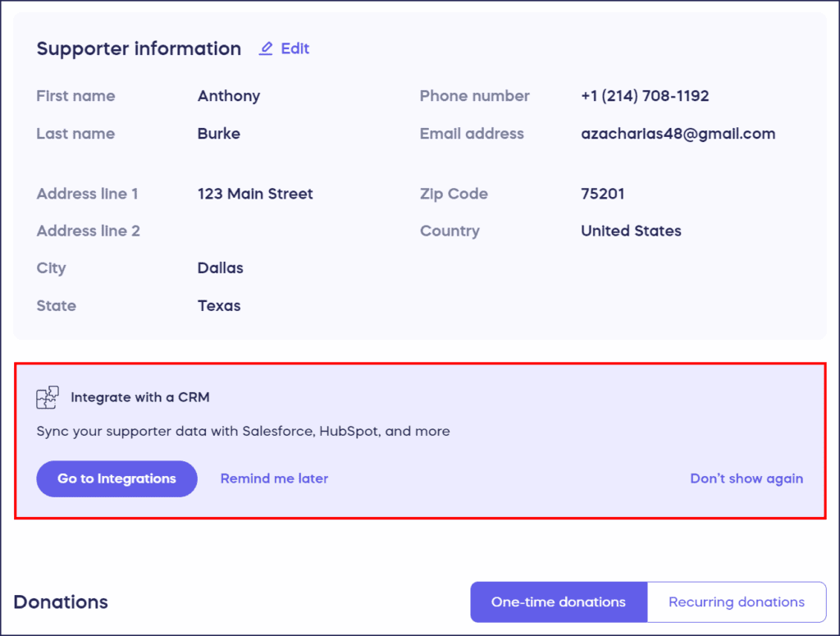Dismiss the banner with Don't show again
840x636 pixels.
point(746,478)
